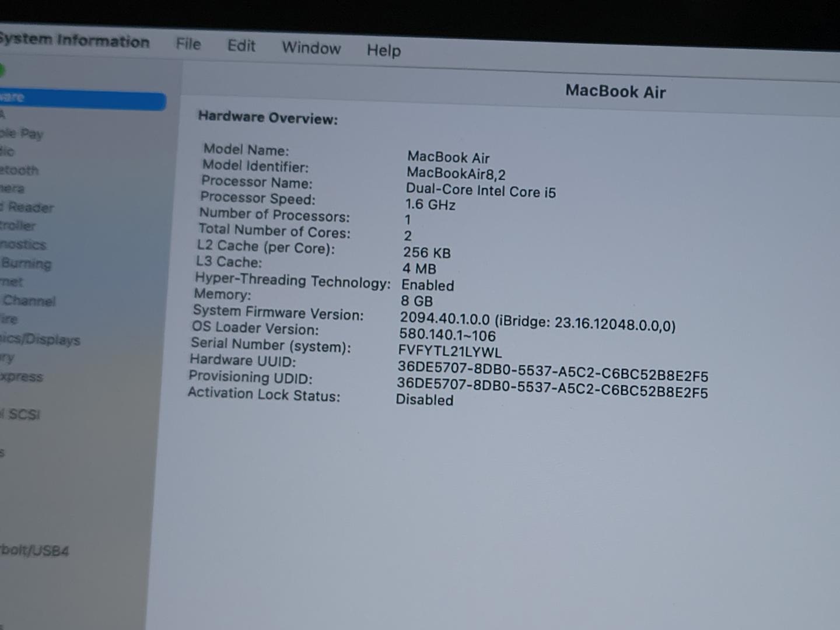Click the 'Model Name:' label
This screenshot has width=840, height=630.
point(246,150)
